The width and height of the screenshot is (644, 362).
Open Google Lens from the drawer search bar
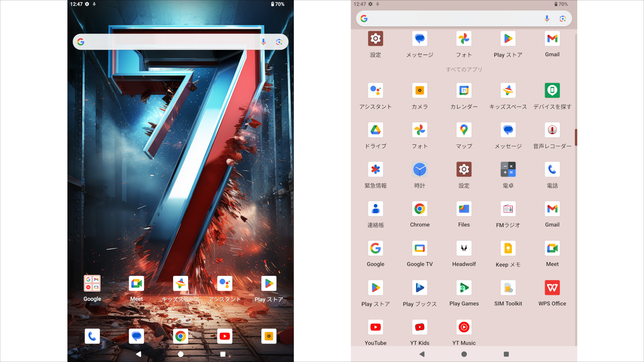563,18
